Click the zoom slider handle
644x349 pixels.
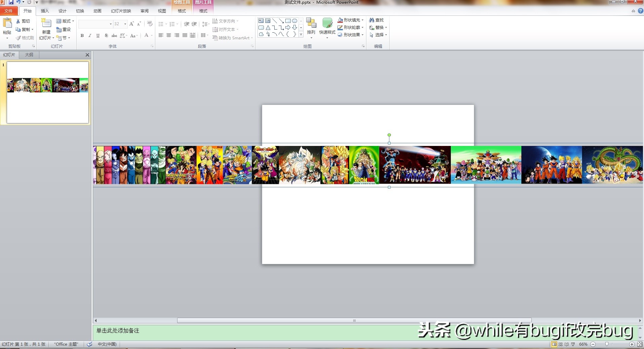(x=607, y=344)
